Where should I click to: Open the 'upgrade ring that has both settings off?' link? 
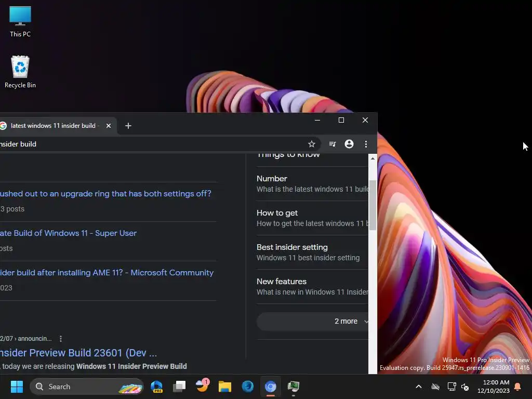point(105,194)
